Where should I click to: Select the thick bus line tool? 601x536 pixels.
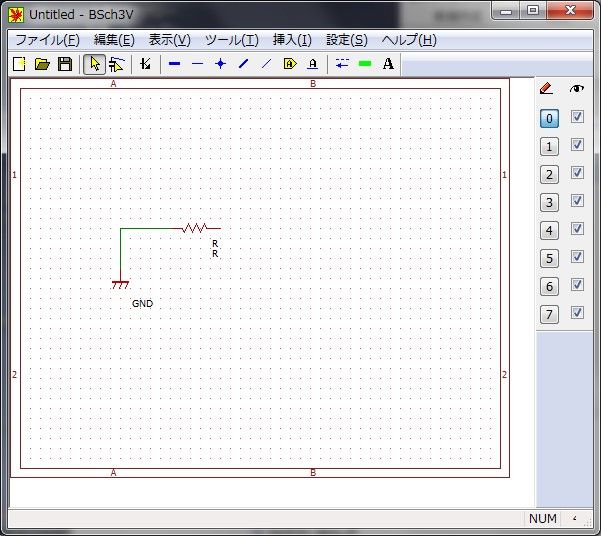click(x=174, y=64)
